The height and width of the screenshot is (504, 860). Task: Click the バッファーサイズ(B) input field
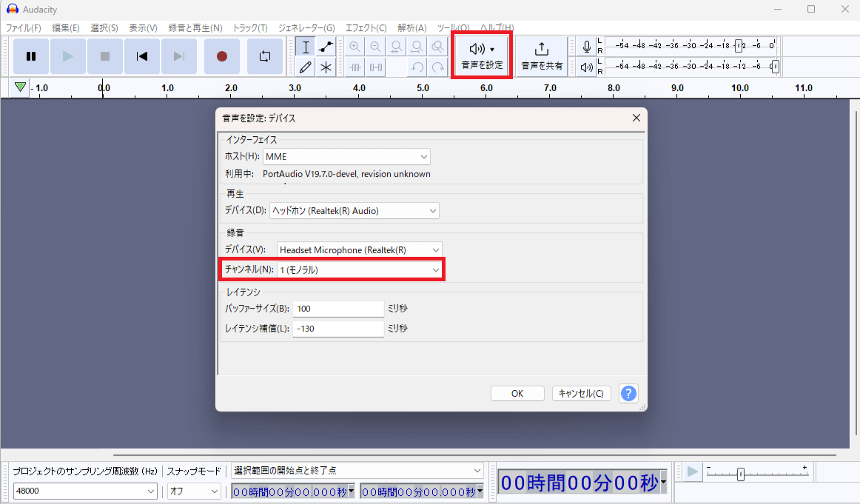click(x=338, y=309)
